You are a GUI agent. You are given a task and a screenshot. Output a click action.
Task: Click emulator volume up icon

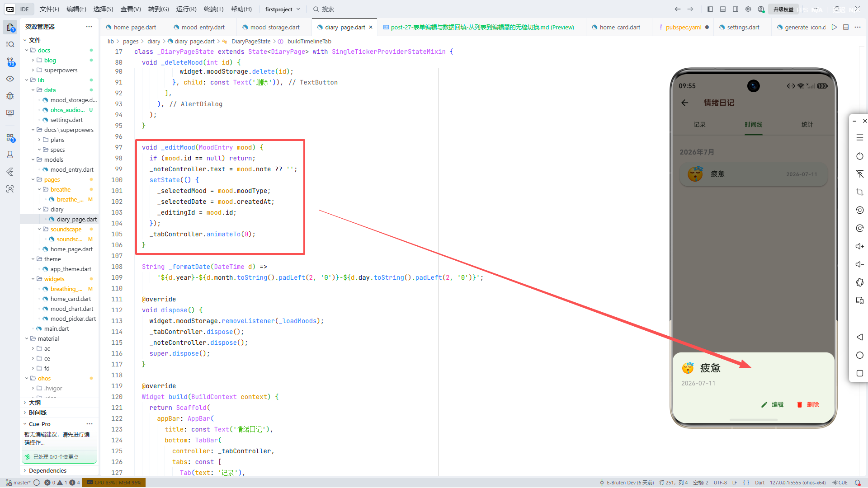tap(860, 246)
